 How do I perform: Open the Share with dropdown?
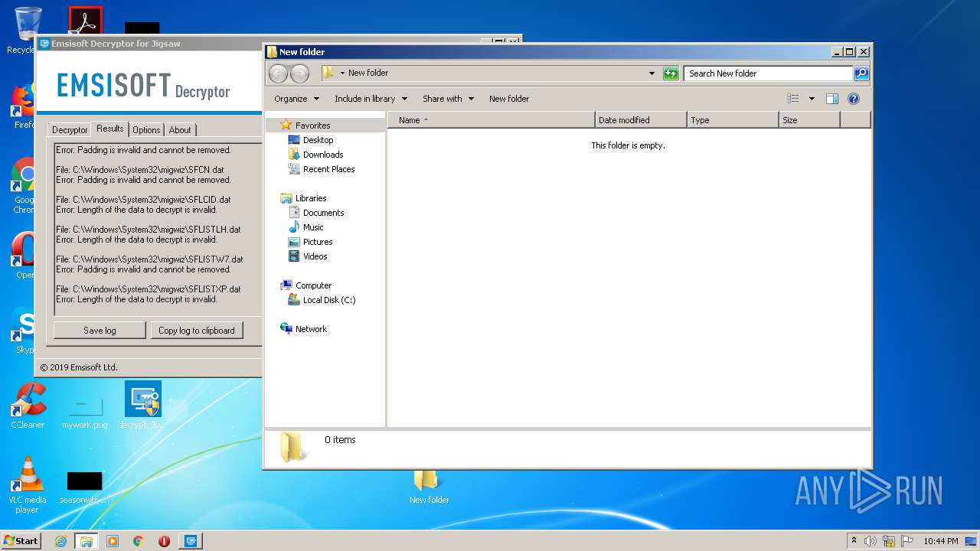(448, 99)
